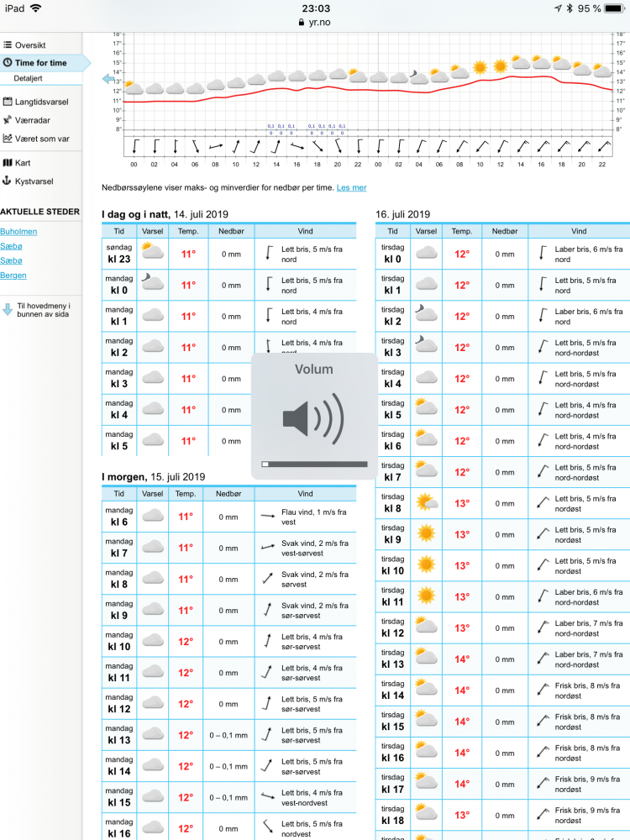Click the wind arrow for mandag kl 6
Image resolution: width=630 pixels, height=840 pixels.
268,517
